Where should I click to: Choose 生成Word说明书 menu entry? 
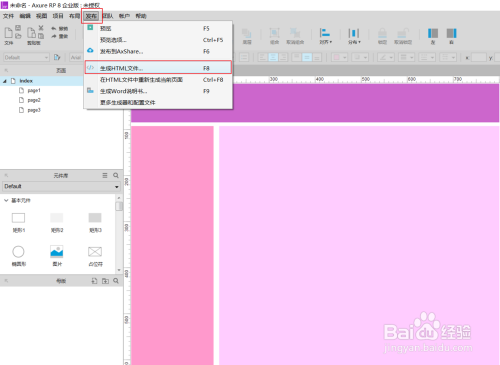click(158, 91)
